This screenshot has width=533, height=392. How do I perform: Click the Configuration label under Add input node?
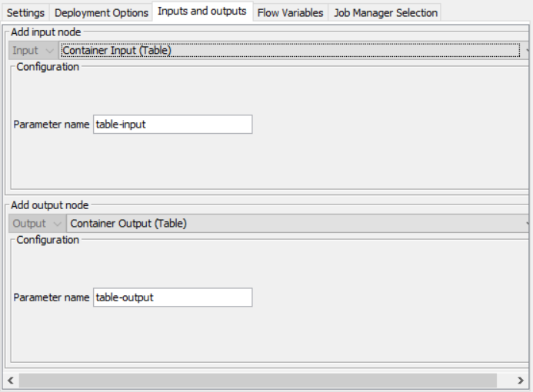pyautogui.click(x=48, y=67)
